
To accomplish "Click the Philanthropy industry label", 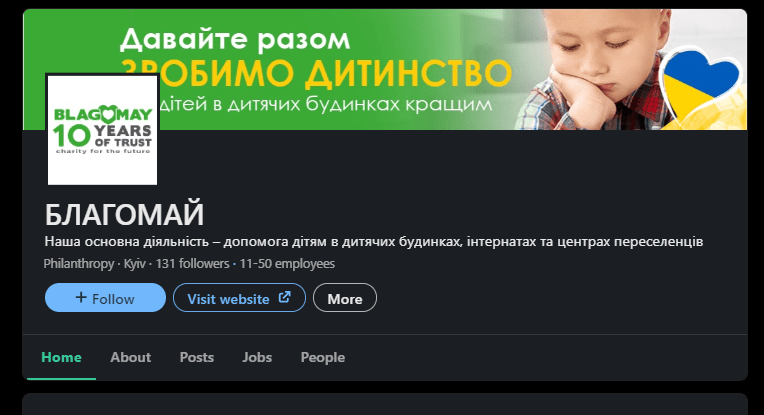I will tap(79, 264).
